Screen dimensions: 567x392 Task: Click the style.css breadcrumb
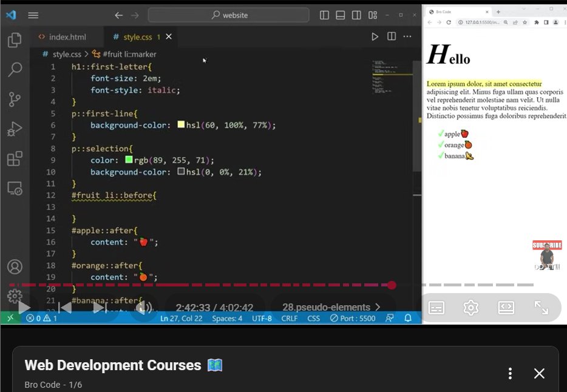pos(67,54)
